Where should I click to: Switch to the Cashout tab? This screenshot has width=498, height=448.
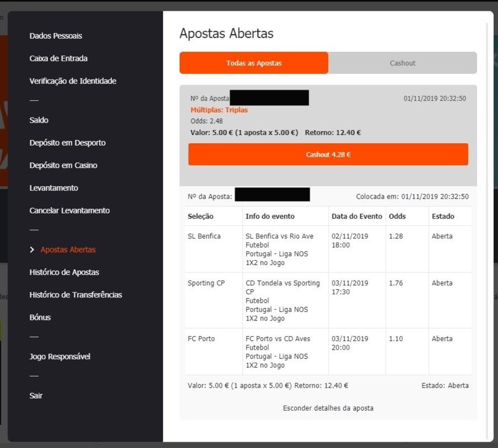[x=402, y=63]
